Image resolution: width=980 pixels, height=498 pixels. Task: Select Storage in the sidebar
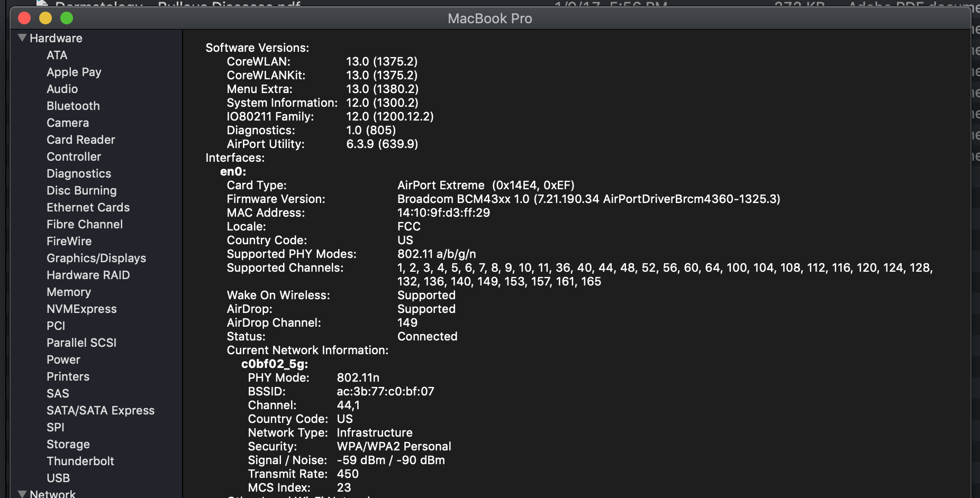point(68,444)
